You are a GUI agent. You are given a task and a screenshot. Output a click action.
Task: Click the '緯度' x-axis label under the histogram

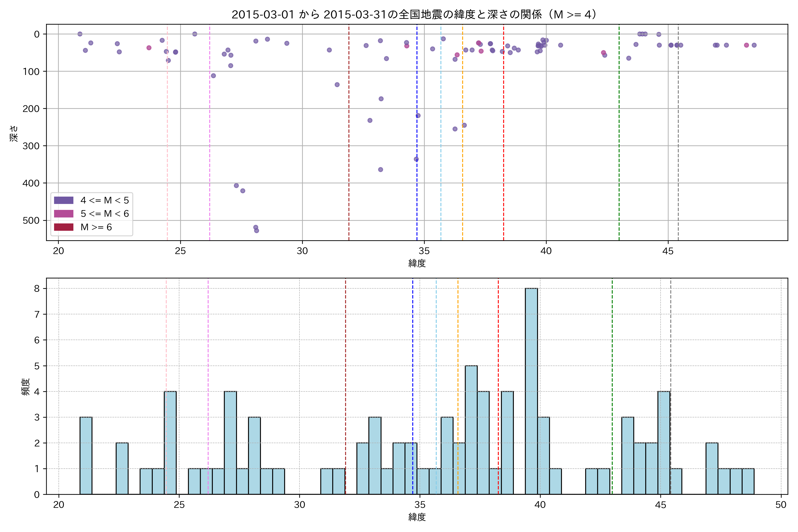[x=417, y=517]
